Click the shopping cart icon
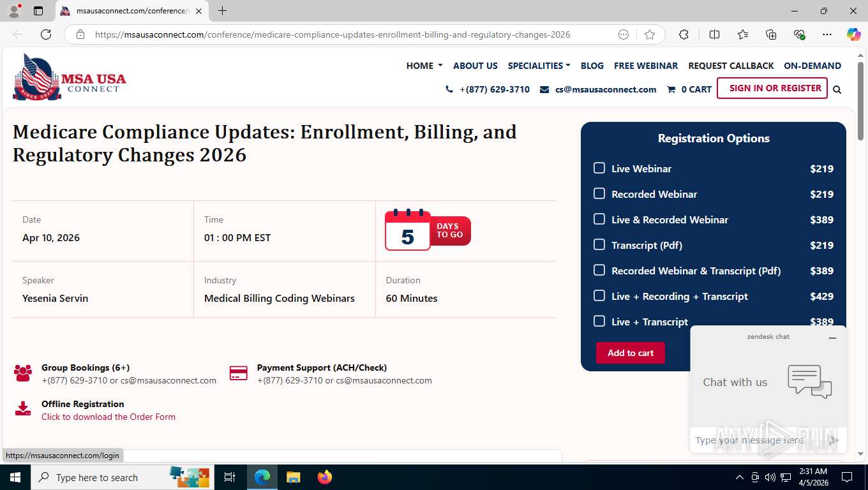868x490 pixels. click(x=671, y=89)
